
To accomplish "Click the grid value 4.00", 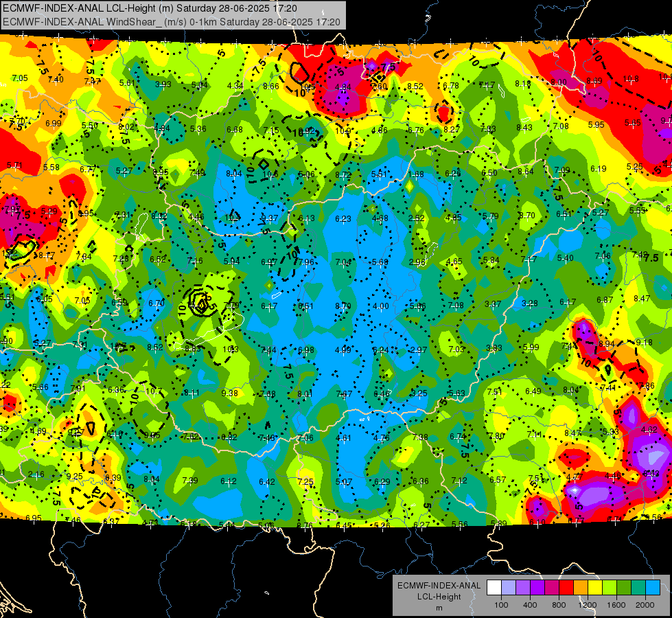I will [380, 306].
